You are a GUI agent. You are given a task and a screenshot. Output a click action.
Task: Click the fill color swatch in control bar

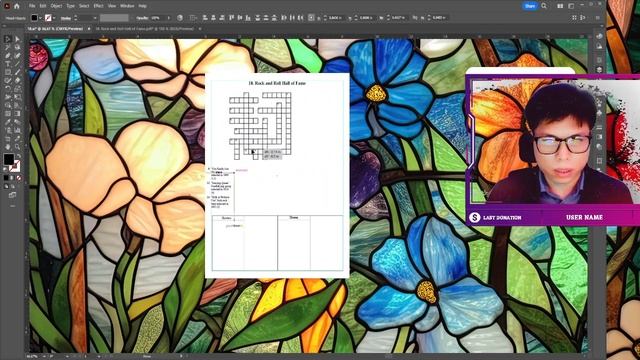34,18
